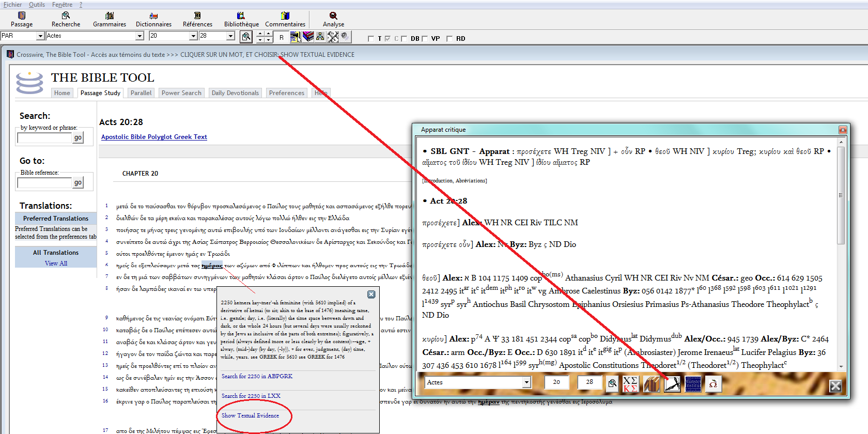Switch to the Parallel tab
This screenshot has width=868, height=434.
point(141,93)
